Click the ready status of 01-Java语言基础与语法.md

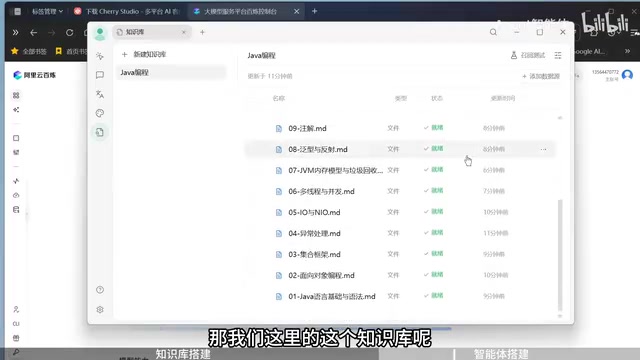[433, 296]
